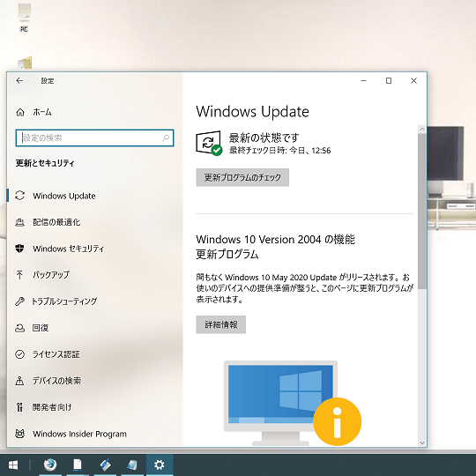Open the white document taskbar icon
Image resolution: width=476 pixels, height=476 pixels.
(x=78, y=465)
